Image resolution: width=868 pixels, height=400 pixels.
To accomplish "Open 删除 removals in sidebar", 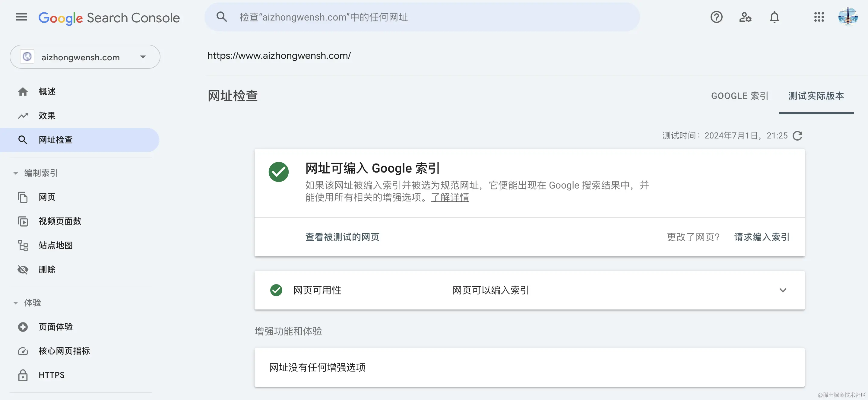I will 47,270.
